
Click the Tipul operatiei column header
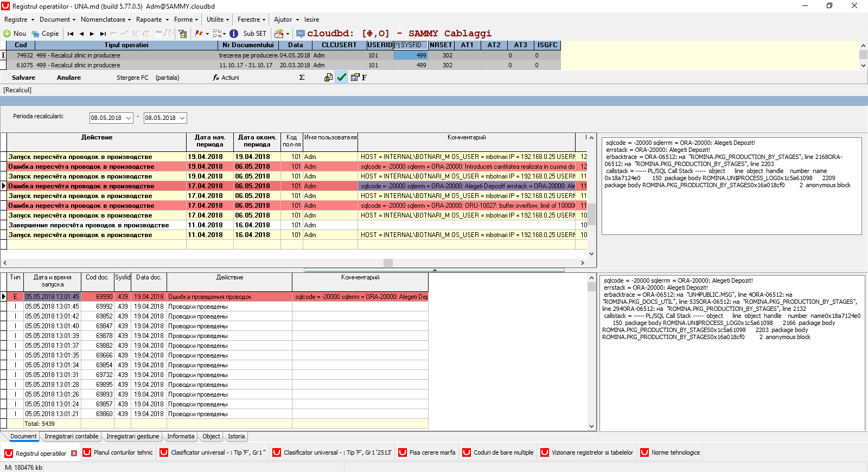pos(126,45)
